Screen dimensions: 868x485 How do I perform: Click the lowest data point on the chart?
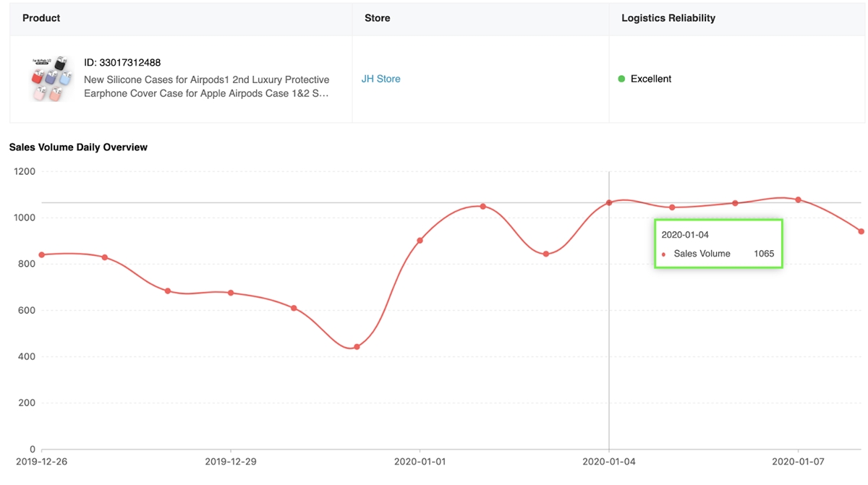pos(357,347)
